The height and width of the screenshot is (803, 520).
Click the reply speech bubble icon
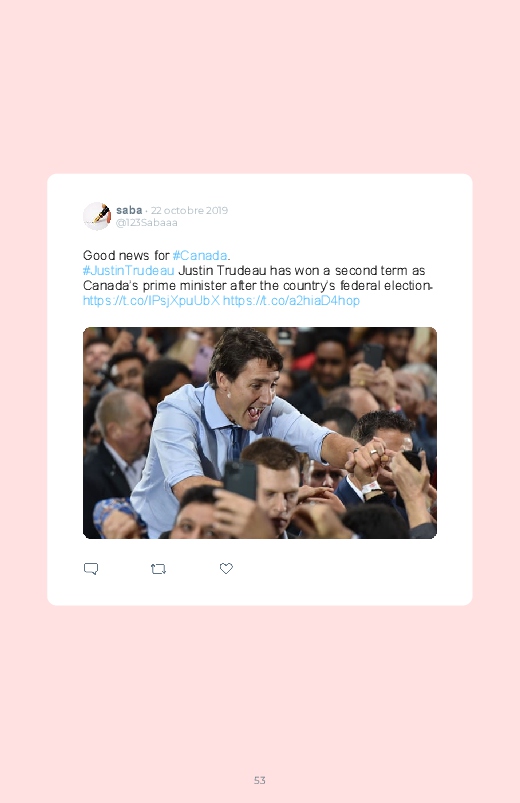click(91, 569)
